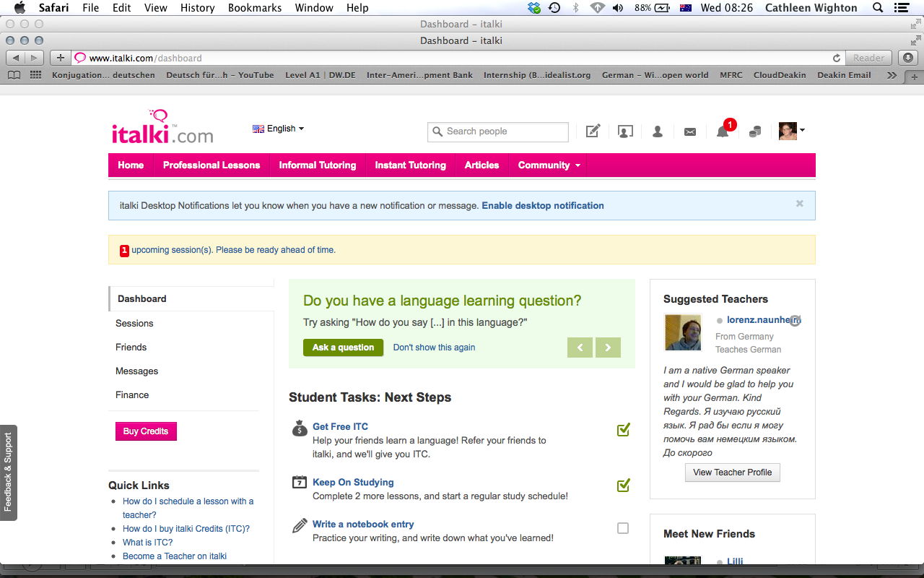This screenshot has width=924, height=578.
Task: Select Messages in the left sidebar
Action: (x=136, y=371)
